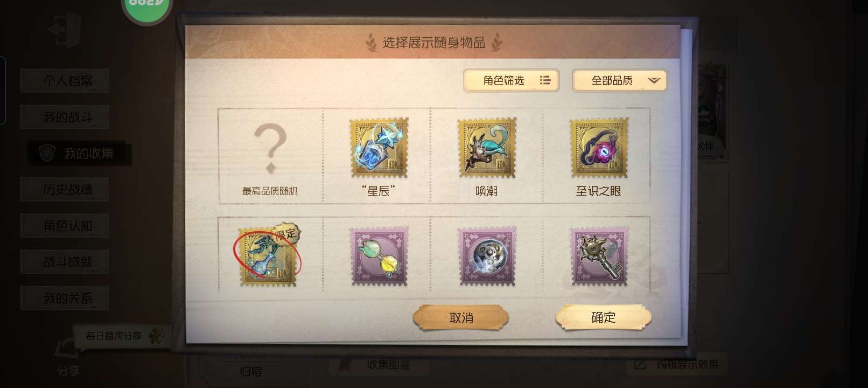
Task: Choose the green and yellow glasses accessory
Action: pyautogui.click(x=379, y=256)
